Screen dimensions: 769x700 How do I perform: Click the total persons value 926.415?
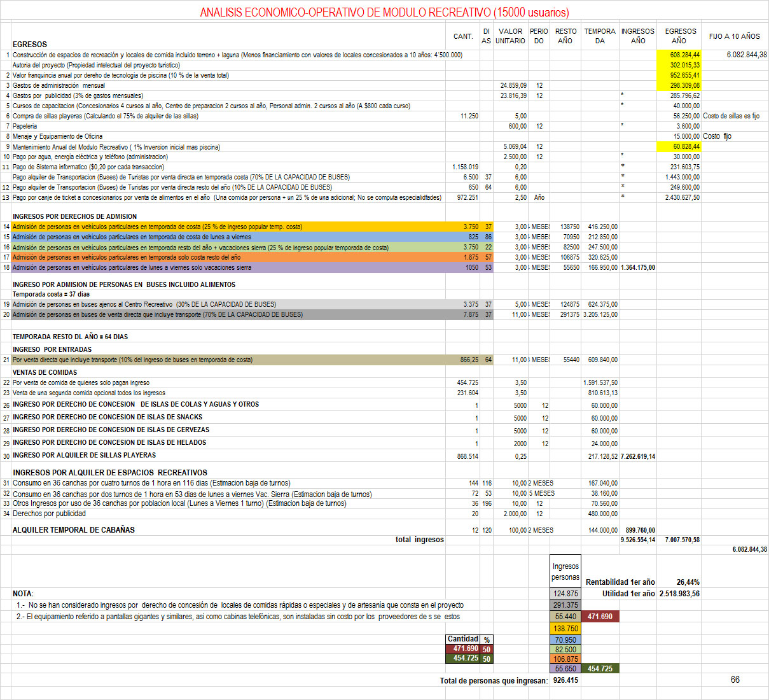pyautogui.click(x=565, y=680)
